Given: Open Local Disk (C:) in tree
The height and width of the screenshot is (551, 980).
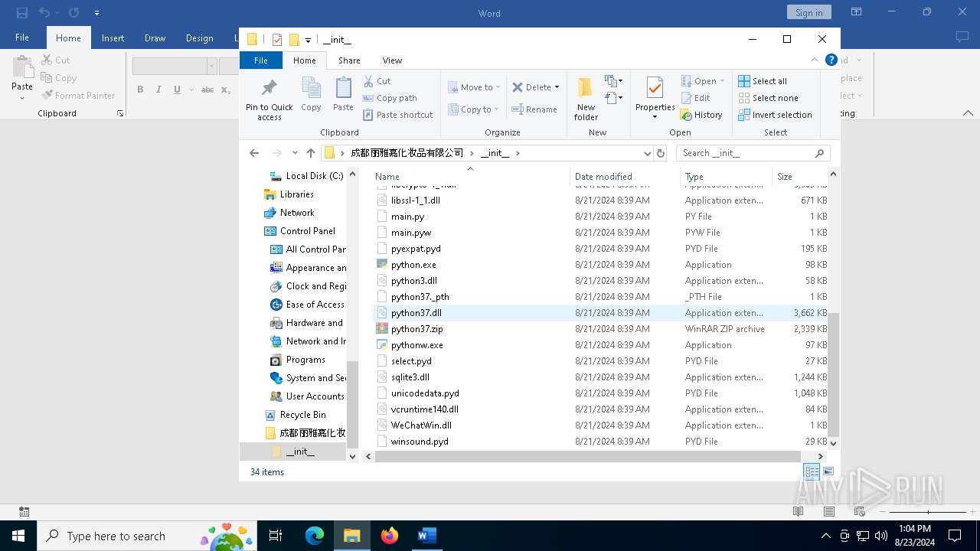Looking at the screenshot, I should click(306, 176).
